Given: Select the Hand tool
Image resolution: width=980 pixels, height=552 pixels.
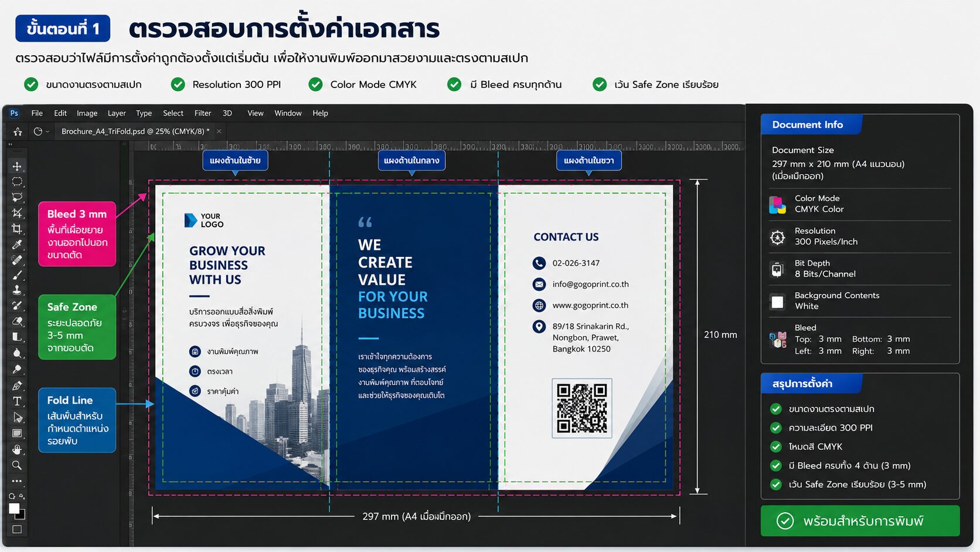Looking at the screenshot, I should pos(17,449).
